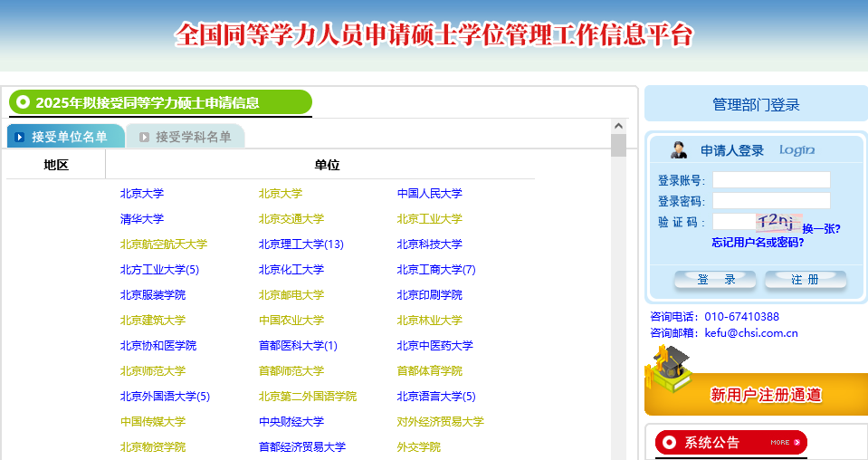Open 北京外国语大学(5) link
This screenshot has height=460, width=868.
pos(165,397)
